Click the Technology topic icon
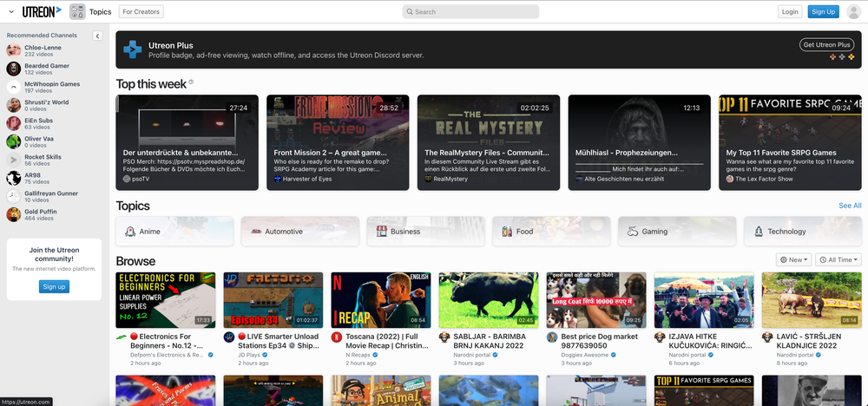The image size is (868, 406). coord(759,232)
